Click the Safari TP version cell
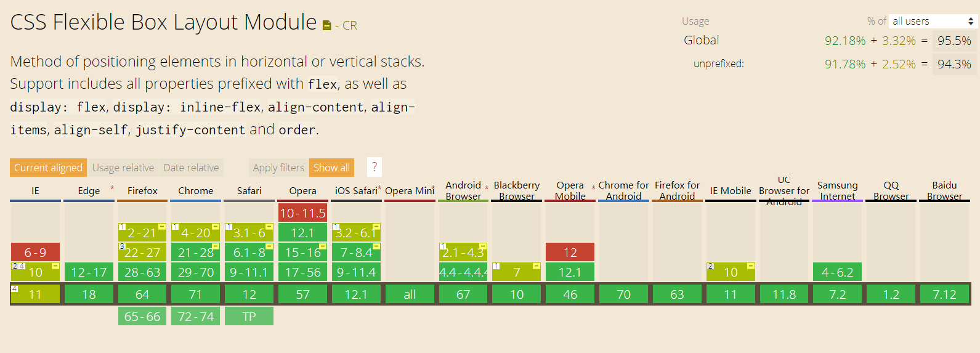 [x=249, y=317]
